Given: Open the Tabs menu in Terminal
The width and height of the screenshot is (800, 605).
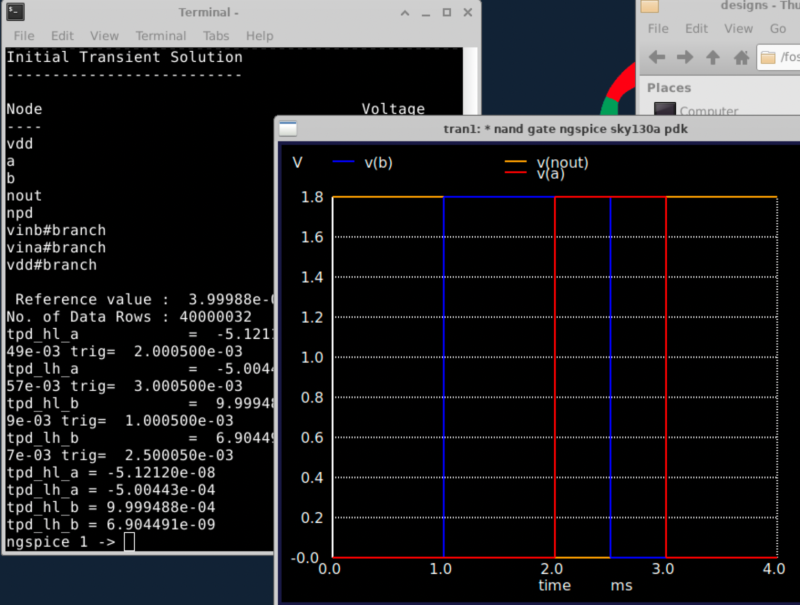Looking at the screenshot, I should tap(216, 35).
